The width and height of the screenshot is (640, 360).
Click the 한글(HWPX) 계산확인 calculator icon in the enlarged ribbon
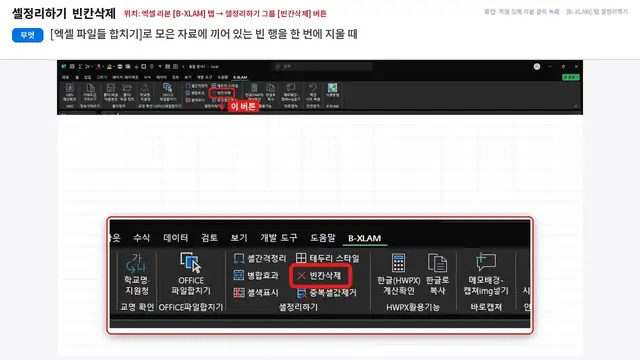click(x=398, y=262)
